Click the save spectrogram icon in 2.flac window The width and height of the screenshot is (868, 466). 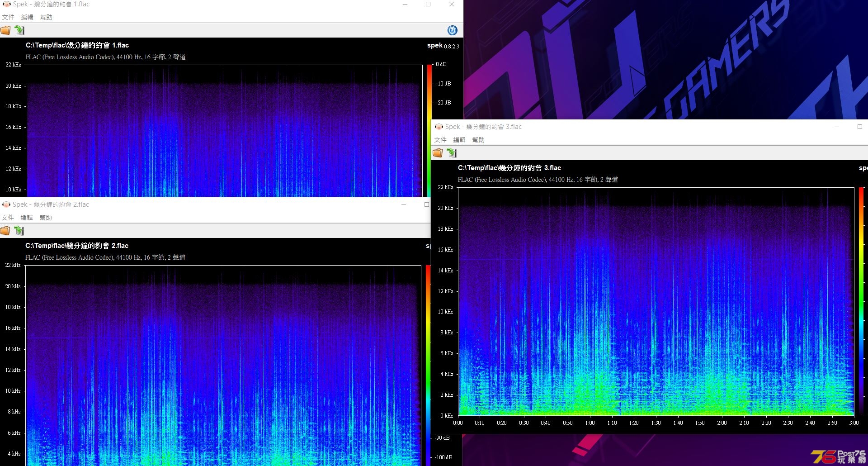click(x=19, y=231)
